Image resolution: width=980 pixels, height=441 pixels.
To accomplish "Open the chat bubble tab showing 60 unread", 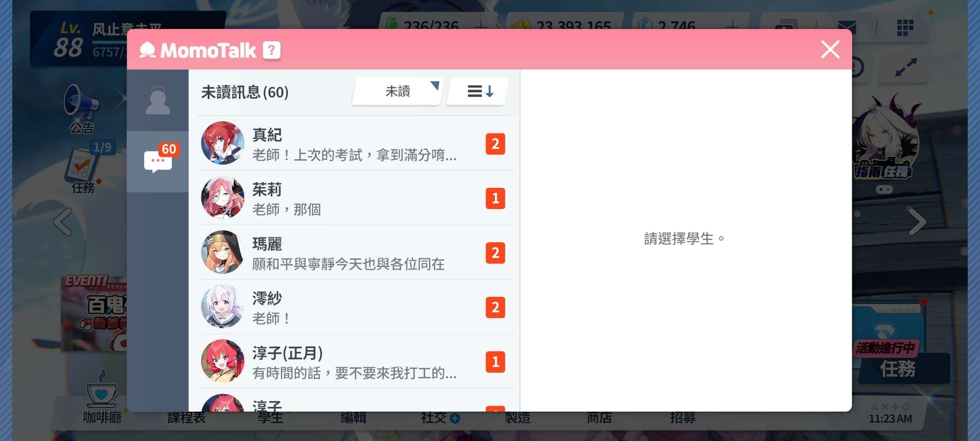I will 158,161.
